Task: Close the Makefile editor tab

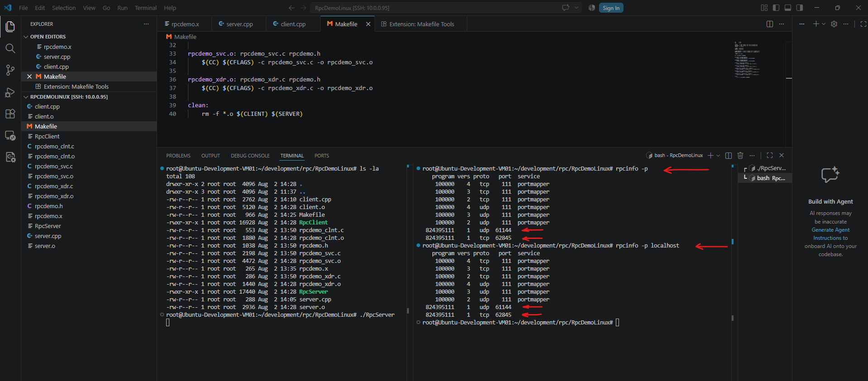Action: (368, 24)
